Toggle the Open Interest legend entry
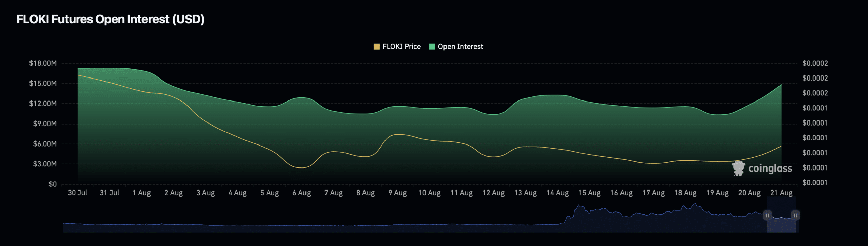 pos(456,47)
